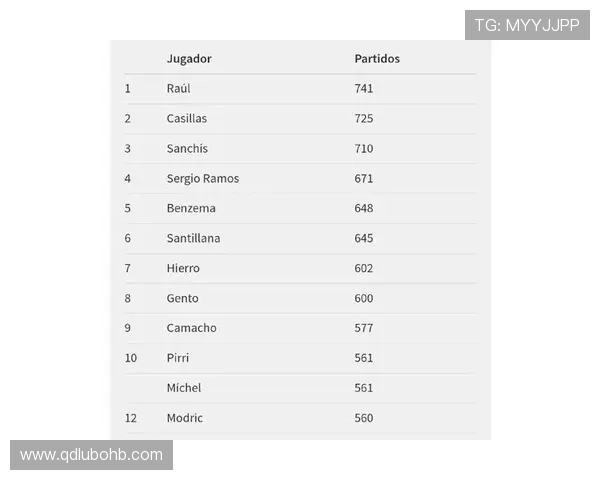Screen dimensions: 600x480
Task: Choose Santillana from the ranking
Action: click(x=193, y=238)
